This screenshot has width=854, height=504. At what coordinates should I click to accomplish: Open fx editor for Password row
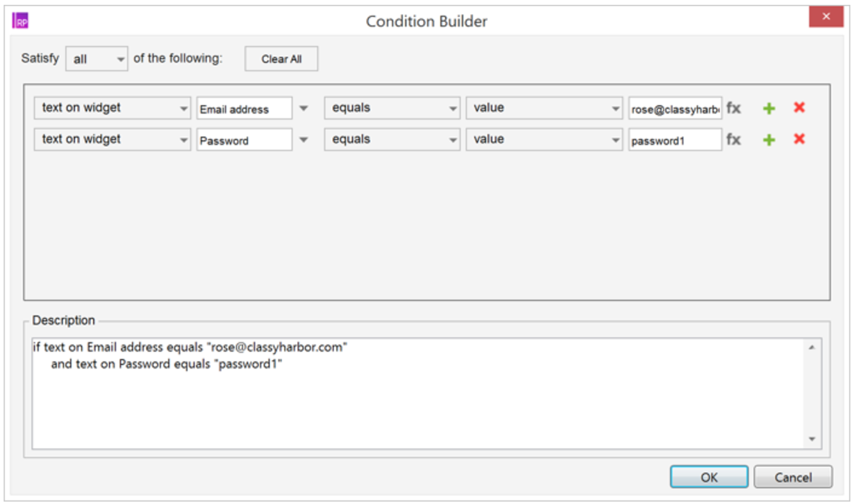(x=733, y=140)
